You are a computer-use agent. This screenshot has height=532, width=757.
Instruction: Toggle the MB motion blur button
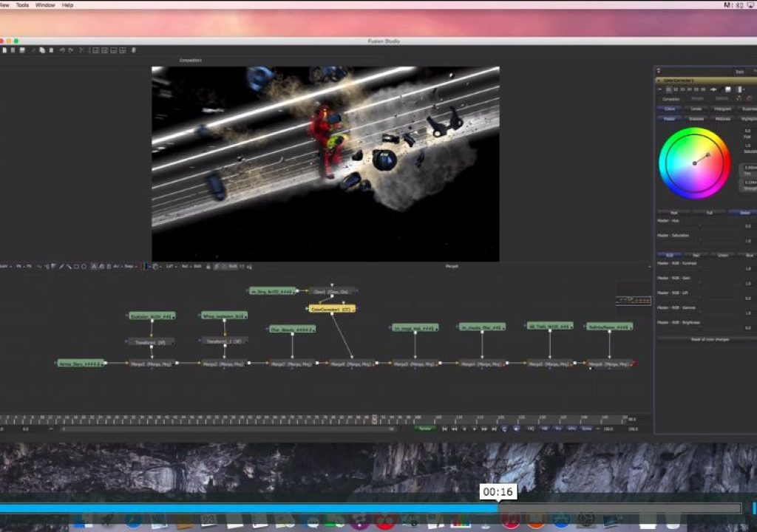(545, 429)
